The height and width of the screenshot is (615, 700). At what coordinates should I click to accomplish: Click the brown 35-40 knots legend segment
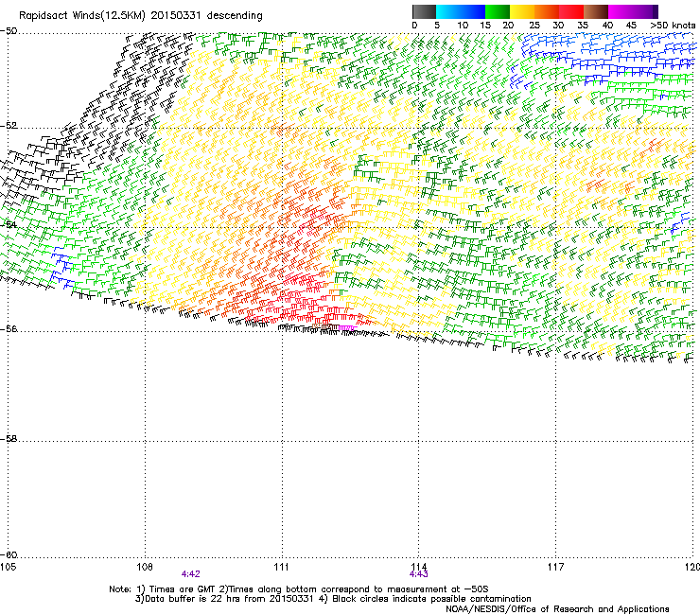pyautogui.click(x=596, y=11)
